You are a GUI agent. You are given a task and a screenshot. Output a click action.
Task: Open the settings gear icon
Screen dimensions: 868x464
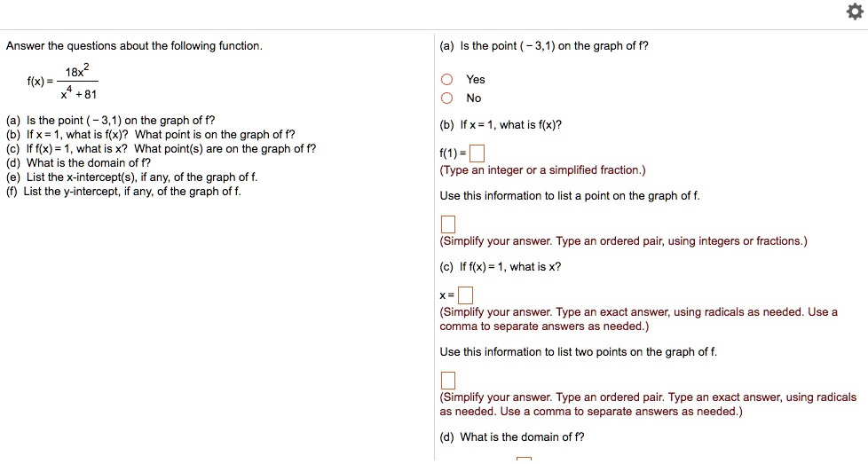(x=855, y=12)
